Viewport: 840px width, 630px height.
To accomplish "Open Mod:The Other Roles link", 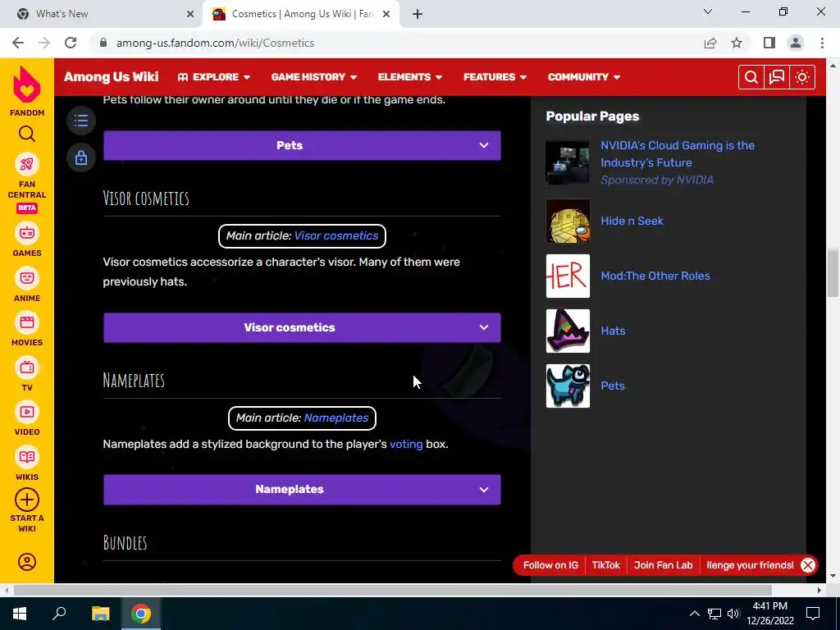I will pyautogui.click(x=655, y=276).
